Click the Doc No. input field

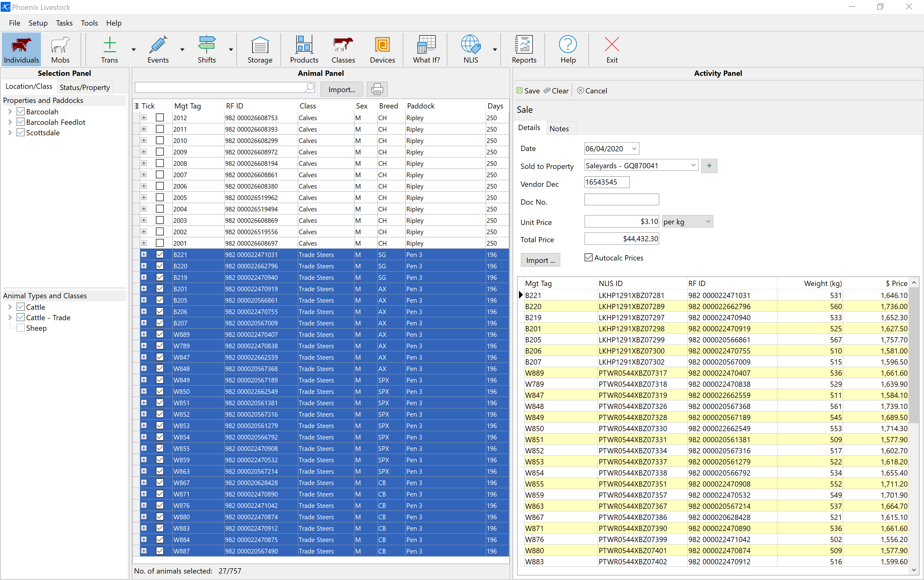tap(621, 199)
